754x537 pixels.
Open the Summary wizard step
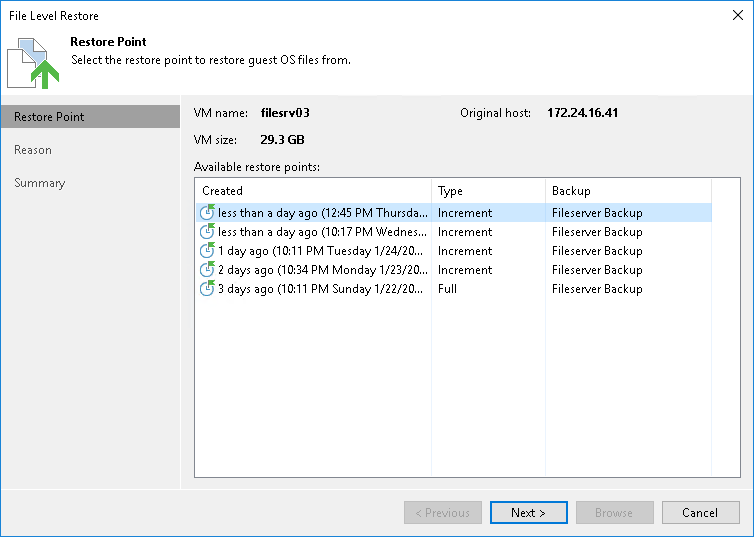pos(39,183)
